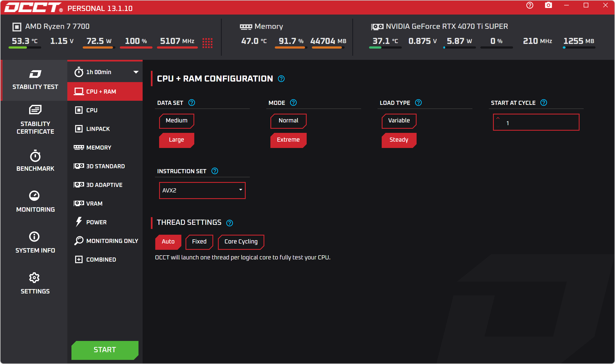Increment the Start At Cycle up arrow
615x364 pixels.
click(498, 118)
